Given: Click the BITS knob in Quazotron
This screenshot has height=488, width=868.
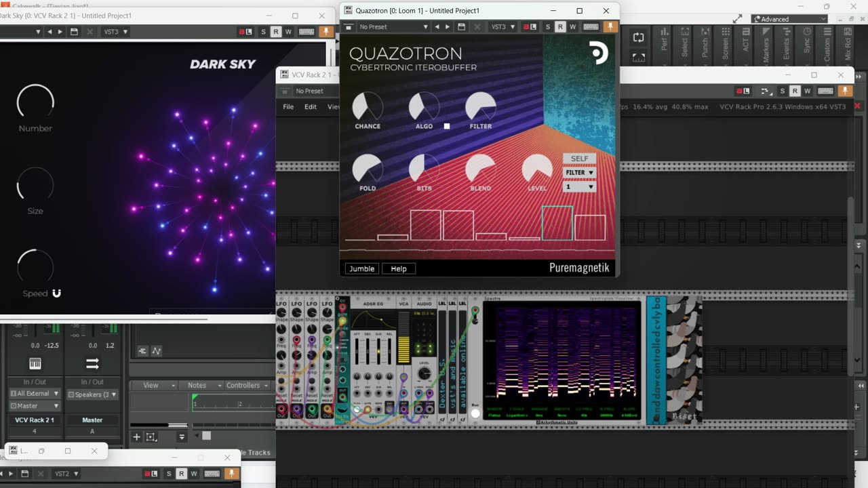Looking at the screenshot, I should click(424, 169).
